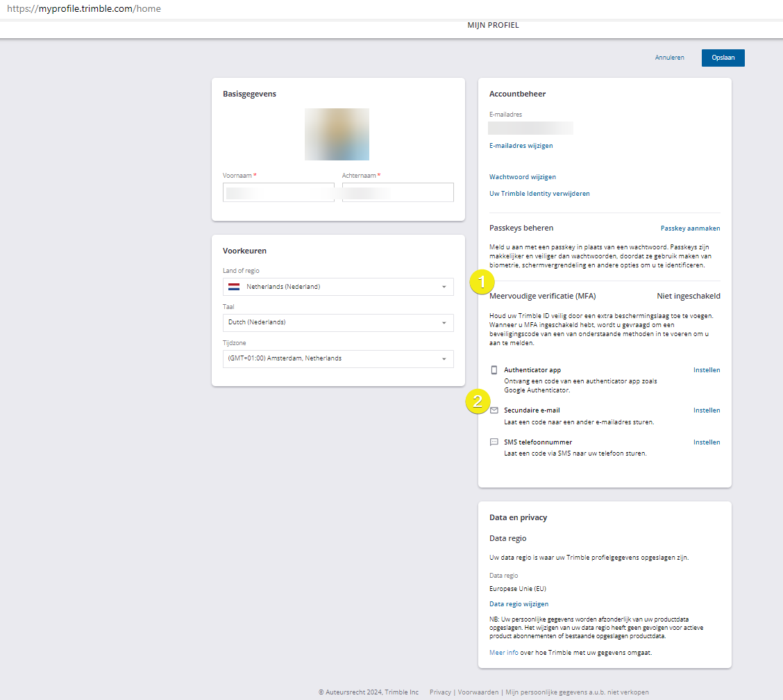Click Passkey aanmaken
783x700 pixels.
690,228
